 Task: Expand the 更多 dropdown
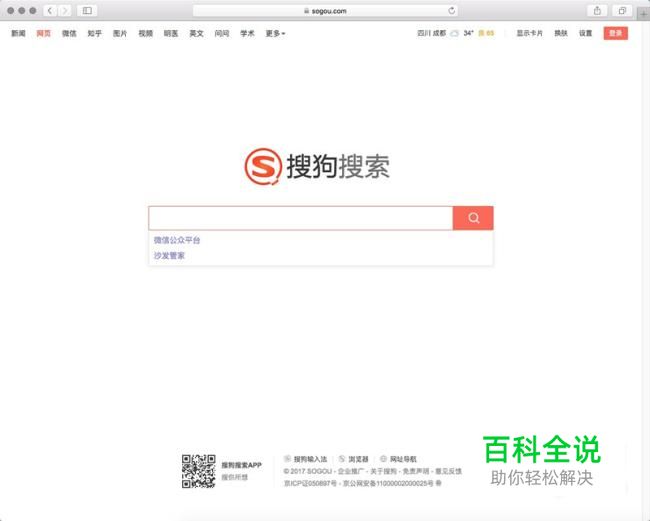(x=275, y=33)
